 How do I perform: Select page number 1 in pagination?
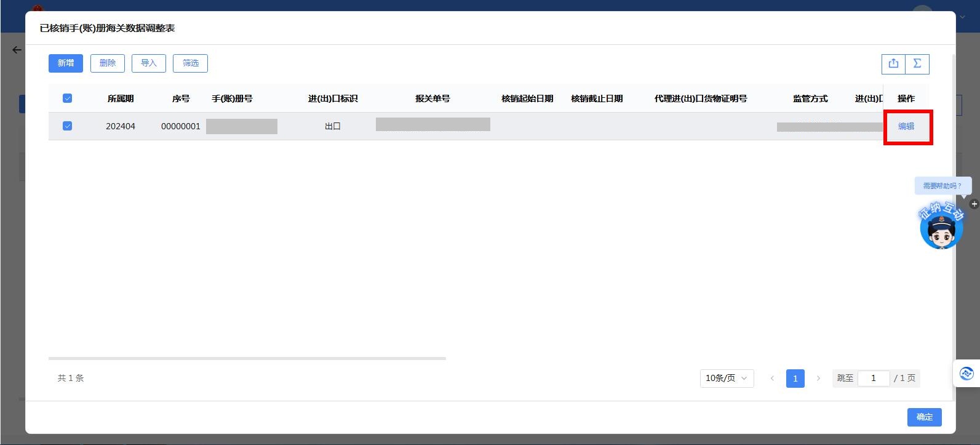click(795, 378)
